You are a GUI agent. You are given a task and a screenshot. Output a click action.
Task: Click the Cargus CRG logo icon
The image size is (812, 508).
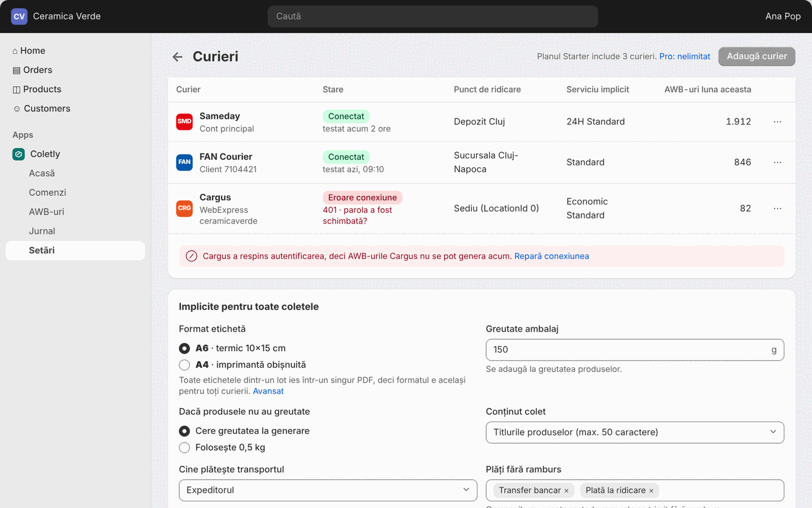coord(184,208)
